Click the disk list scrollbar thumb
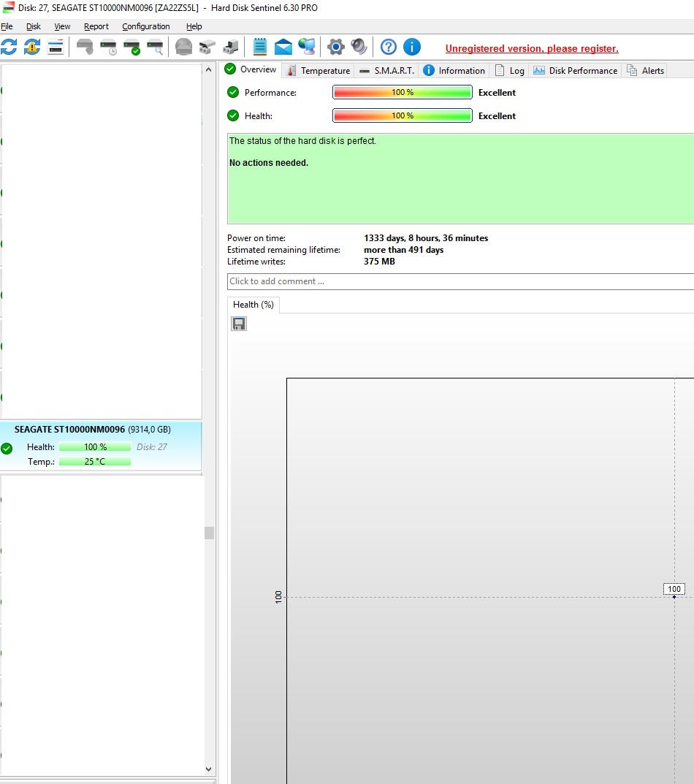The height and width of the screenshot is (784, 694). (x=209, y=533)
